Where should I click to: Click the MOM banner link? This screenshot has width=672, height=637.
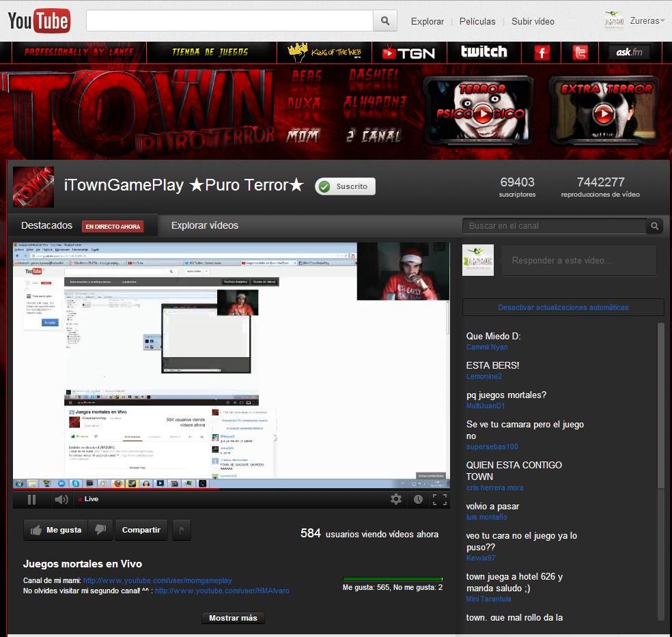click(x=303, y=137)
